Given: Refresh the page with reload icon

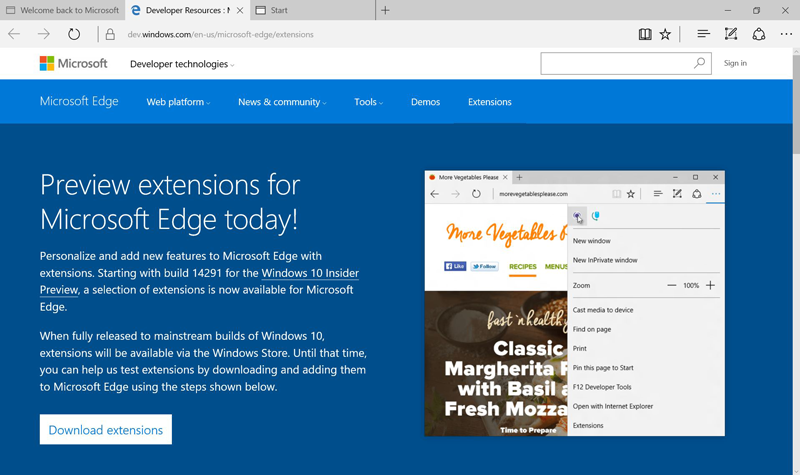Looking at the screenshot, I should click(x=74, y=34).
